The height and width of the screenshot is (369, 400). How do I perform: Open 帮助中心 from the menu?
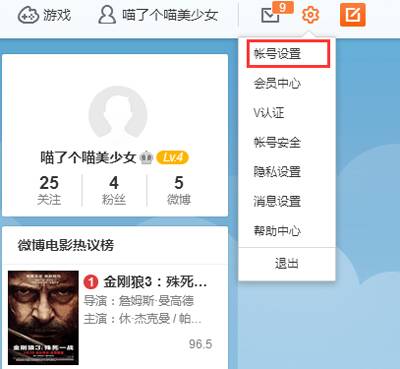point(277,231)
